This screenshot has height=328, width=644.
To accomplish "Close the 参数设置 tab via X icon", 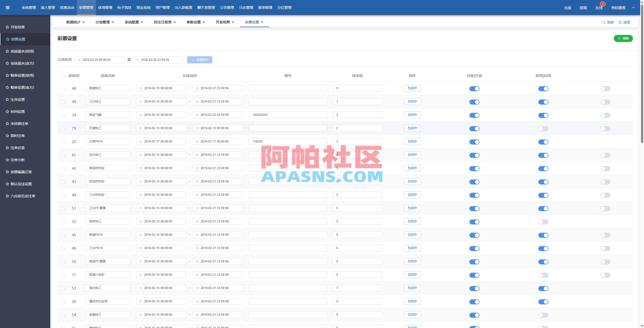I will point(204,22).
